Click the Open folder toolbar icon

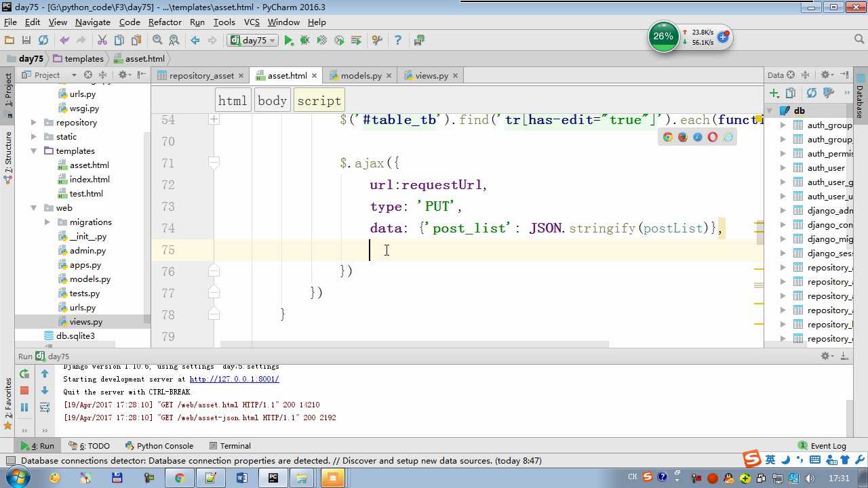(x=9, y=41)
